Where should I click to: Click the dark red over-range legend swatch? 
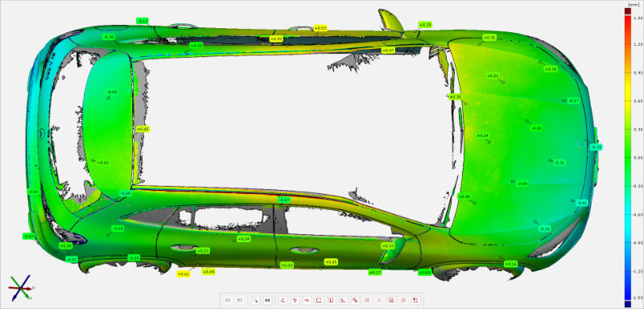627,10
